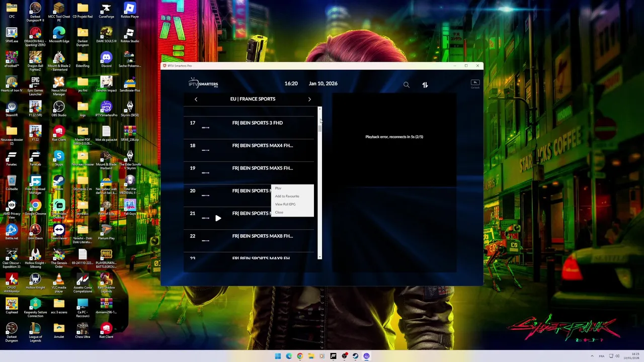Open Mot de passe.txt file
This screenshot has height=362, width=644.
pos(106,134)
